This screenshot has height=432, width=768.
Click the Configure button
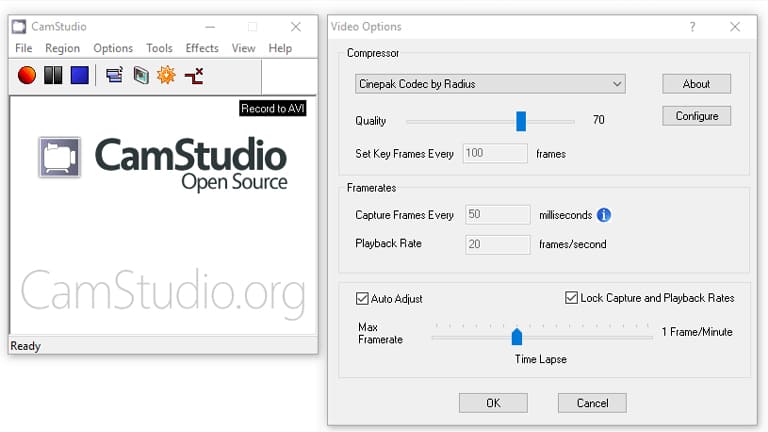(696, 116)
